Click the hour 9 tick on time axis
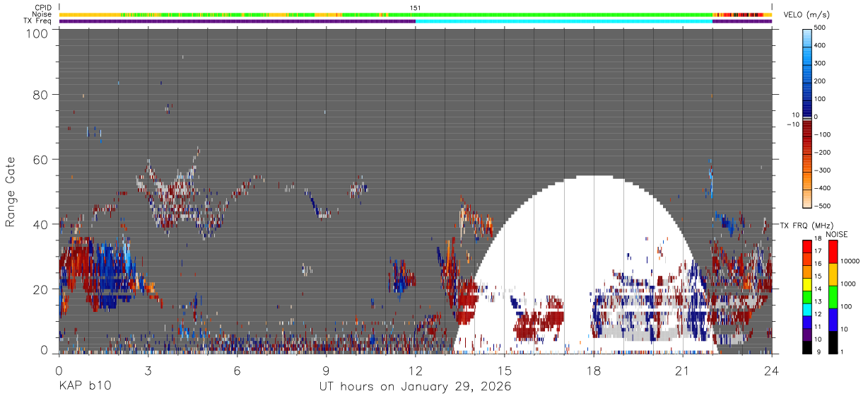Screen dimensions: 868x401 click(x=326, y=371)
